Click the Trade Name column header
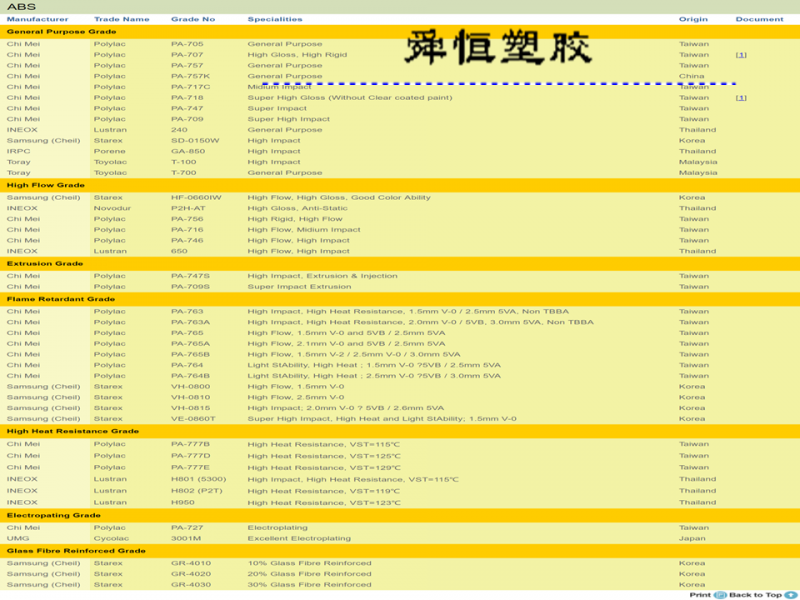The image size is (800, 600). coord(121,19)
